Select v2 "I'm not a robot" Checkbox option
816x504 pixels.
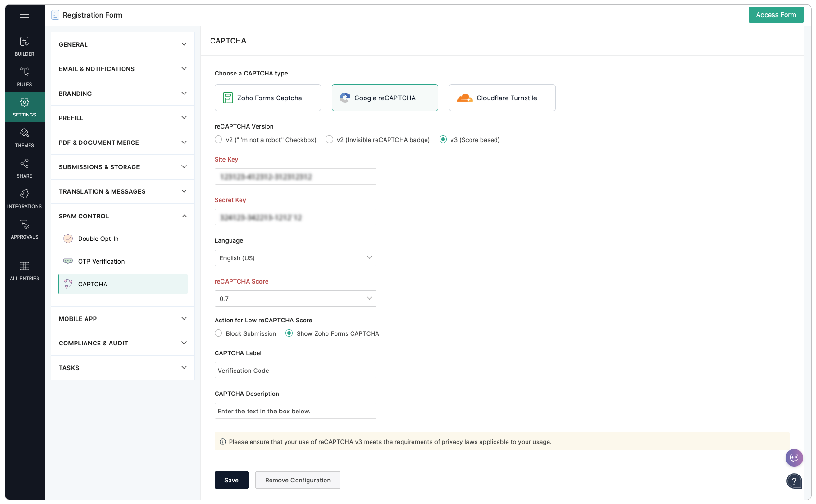[x=218, y=139]
